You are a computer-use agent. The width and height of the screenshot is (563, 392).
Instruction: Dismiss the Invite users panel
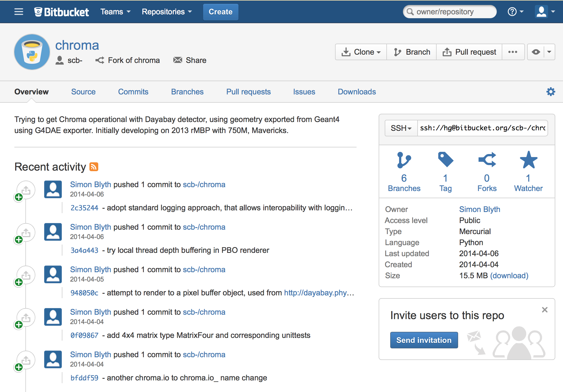pyautogui.click(x=545, y=310)
